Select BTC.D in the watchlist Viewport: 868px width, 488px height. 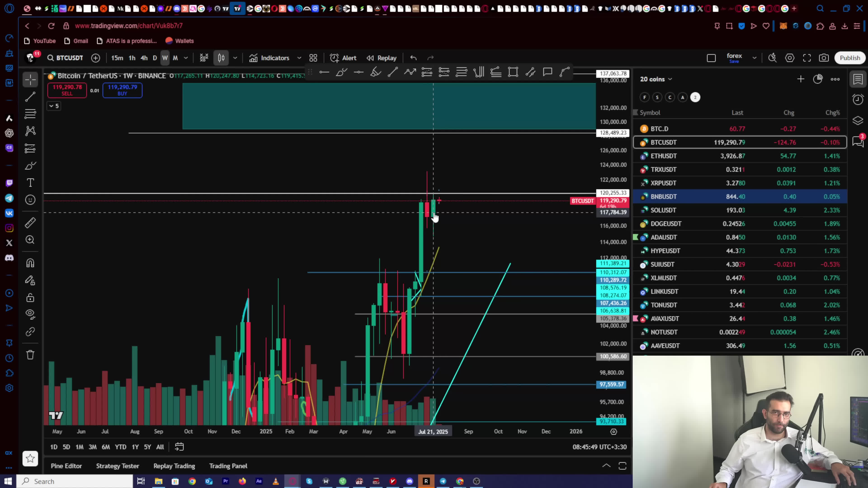(740, 129)
